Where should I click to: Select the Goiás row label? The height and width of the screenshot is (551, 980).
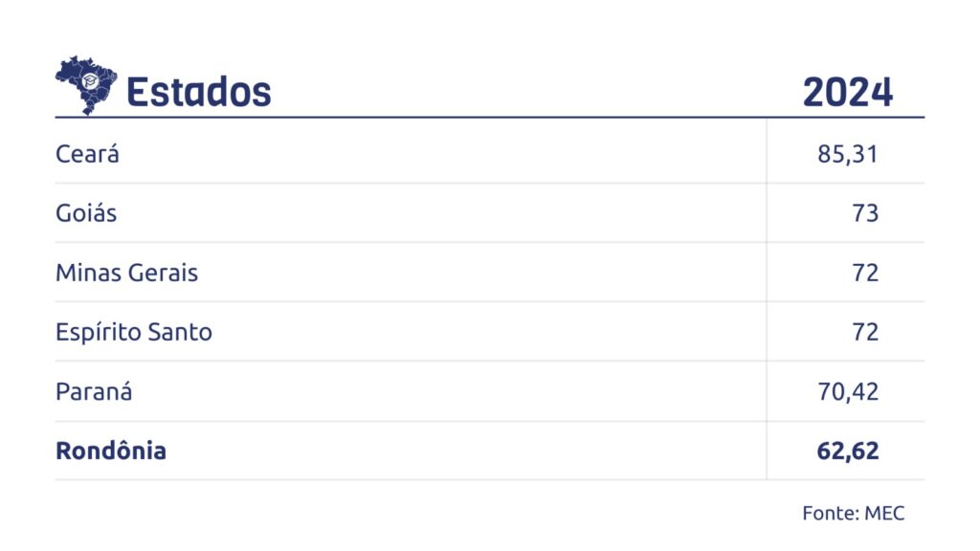point(86,213)
